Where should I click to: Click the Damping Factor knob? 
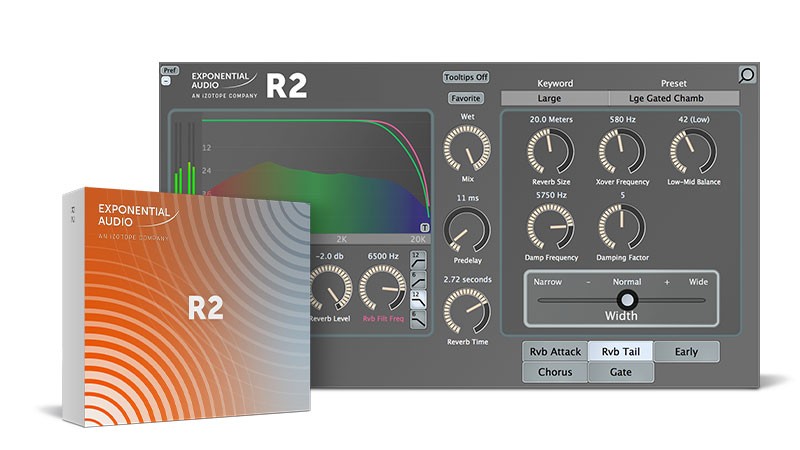(622, 227)
